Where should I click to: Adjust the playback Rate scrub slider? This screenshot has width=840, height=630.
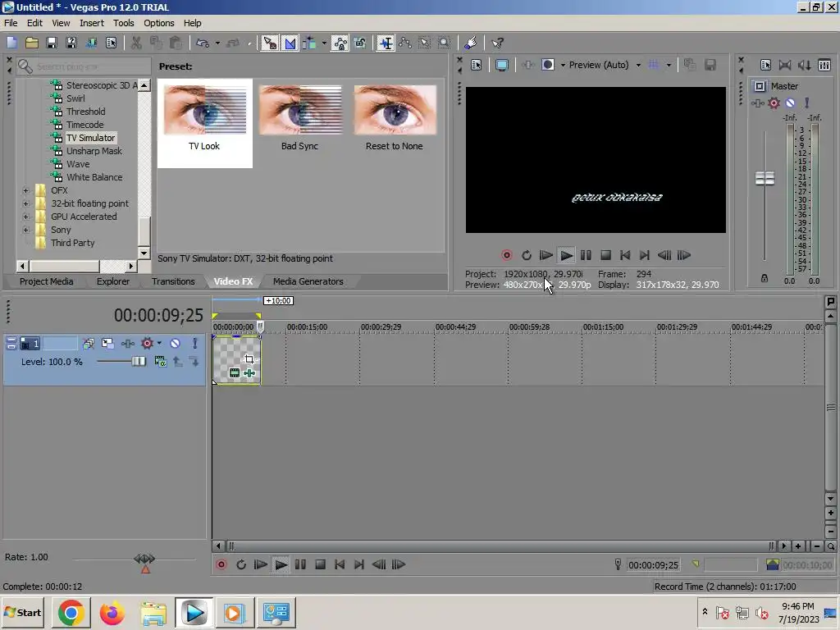point(144,559)
